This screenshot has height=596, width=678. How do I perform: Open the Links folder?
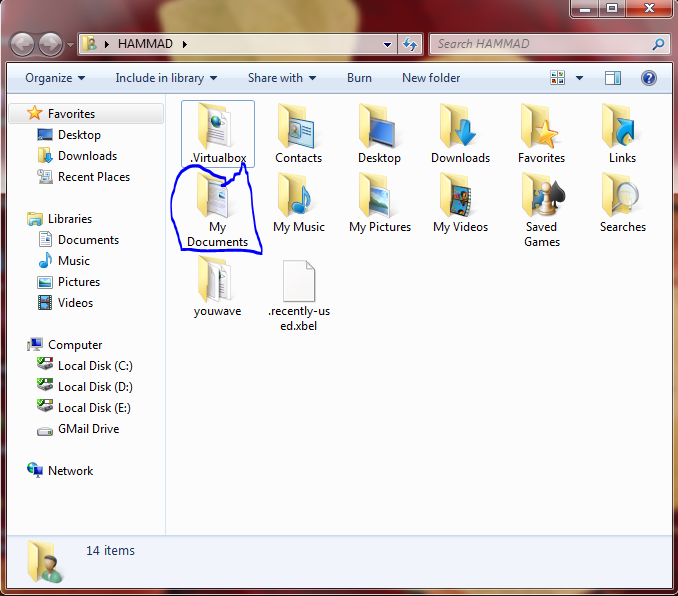coord(622,134)
